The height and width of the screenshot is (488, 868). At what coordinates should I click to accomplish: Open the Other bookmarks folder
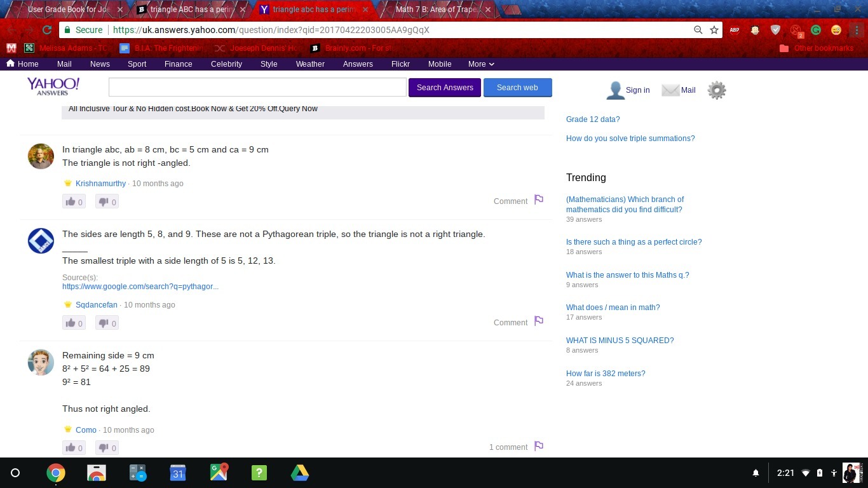(817, 48)
